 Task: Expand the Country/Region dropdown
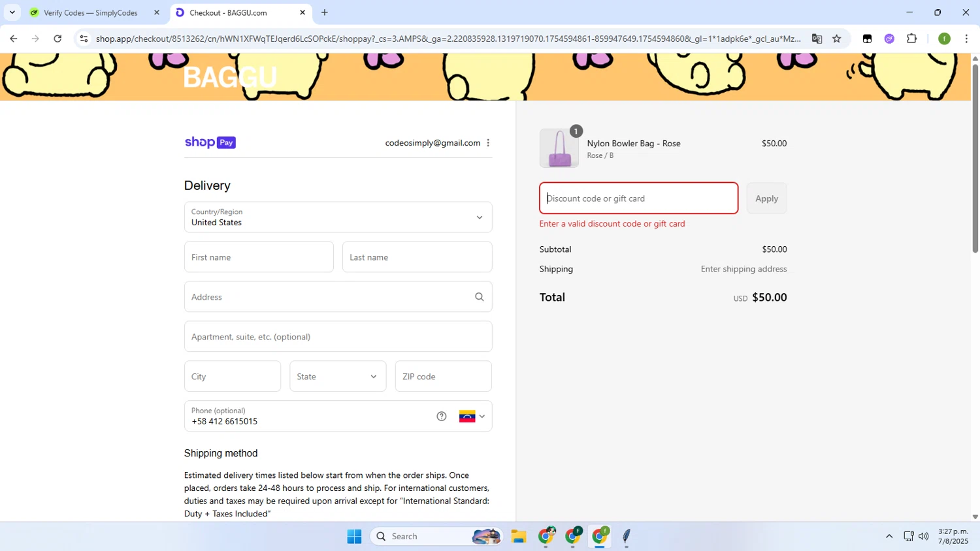[x=338, y=217]
